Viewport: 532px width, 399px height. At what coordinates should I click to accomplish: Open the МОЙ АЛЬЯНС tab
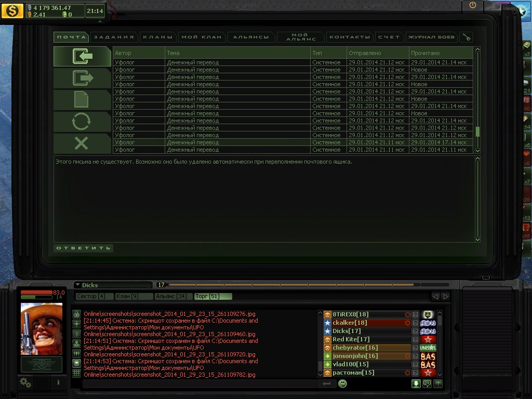click(301, 37)
